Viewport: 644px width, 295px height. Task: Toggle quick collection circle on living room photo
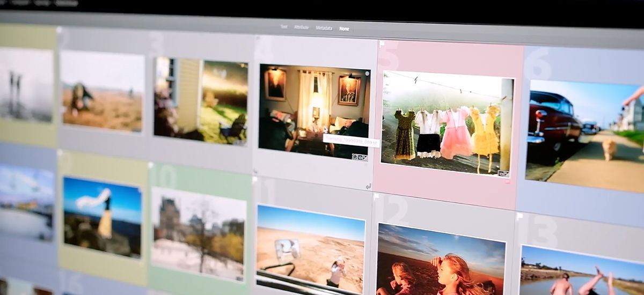pyautogui.click(x=367, y=73)
